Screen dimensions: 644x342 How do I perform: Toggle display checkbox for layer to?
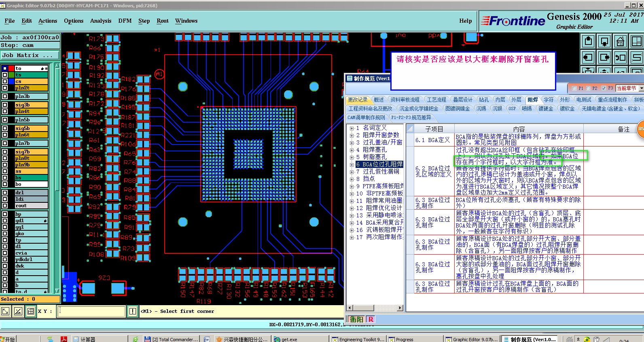pos(4,68)
